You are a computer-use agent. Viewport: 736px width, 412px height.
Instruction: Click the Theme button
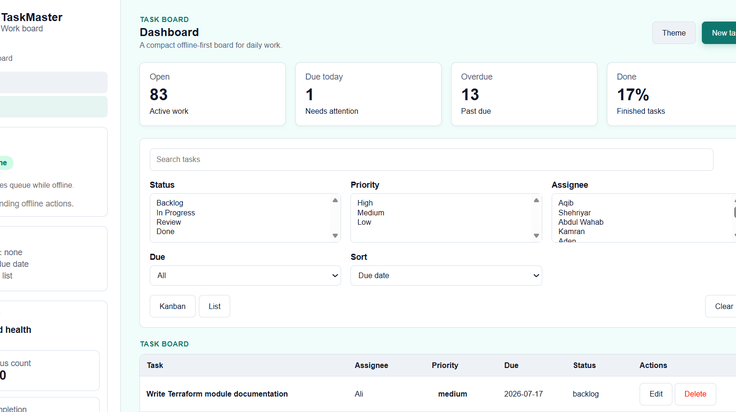(x=674, y=33)
